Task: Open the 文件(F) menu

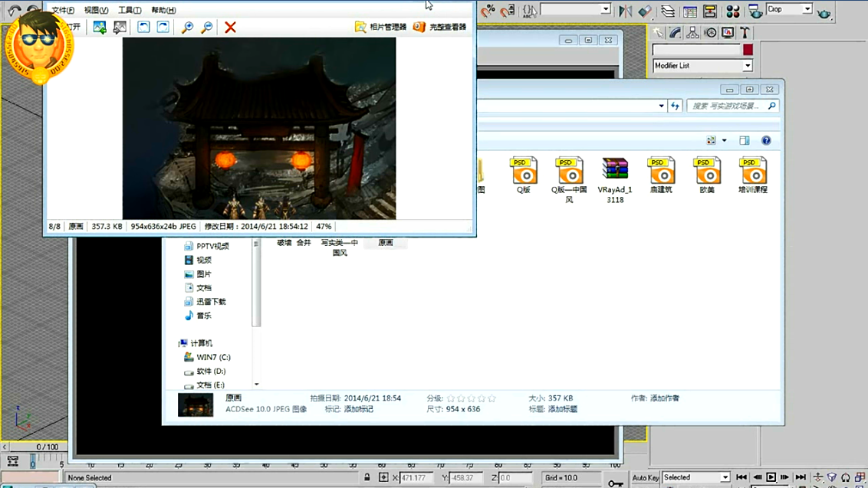Action: pos(63,10)
